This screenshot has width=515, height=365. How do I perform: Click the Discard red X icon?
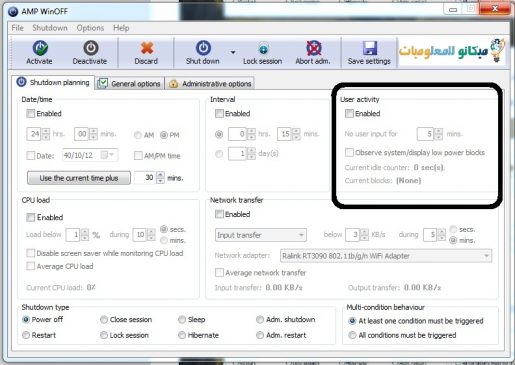coord(147,48)
